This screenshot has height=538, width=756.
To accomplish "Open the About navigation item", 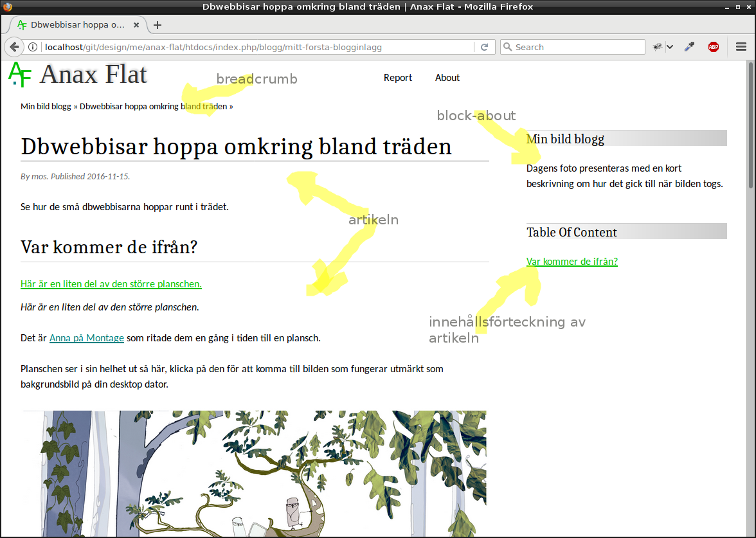I will 447,78.
